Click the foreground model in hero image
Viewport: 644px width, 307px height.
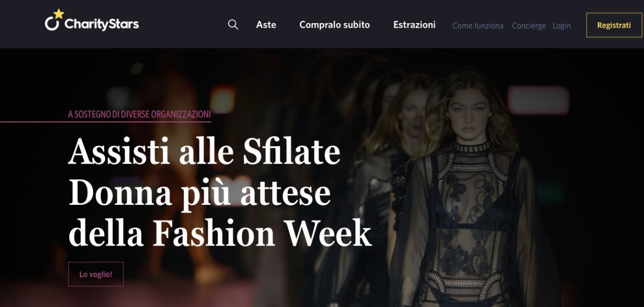pyautogui.click(x=470, y=191)
